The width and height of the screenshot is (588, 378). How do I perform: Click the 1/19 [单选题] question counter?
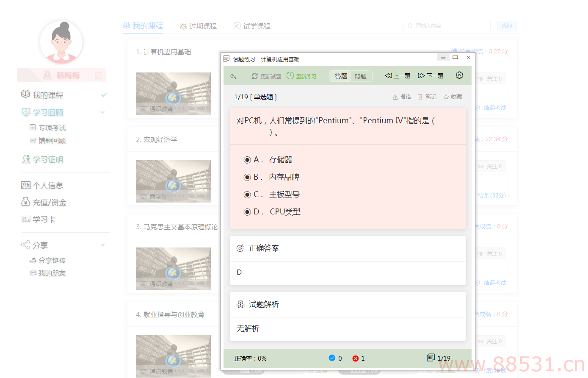[255, 97]
